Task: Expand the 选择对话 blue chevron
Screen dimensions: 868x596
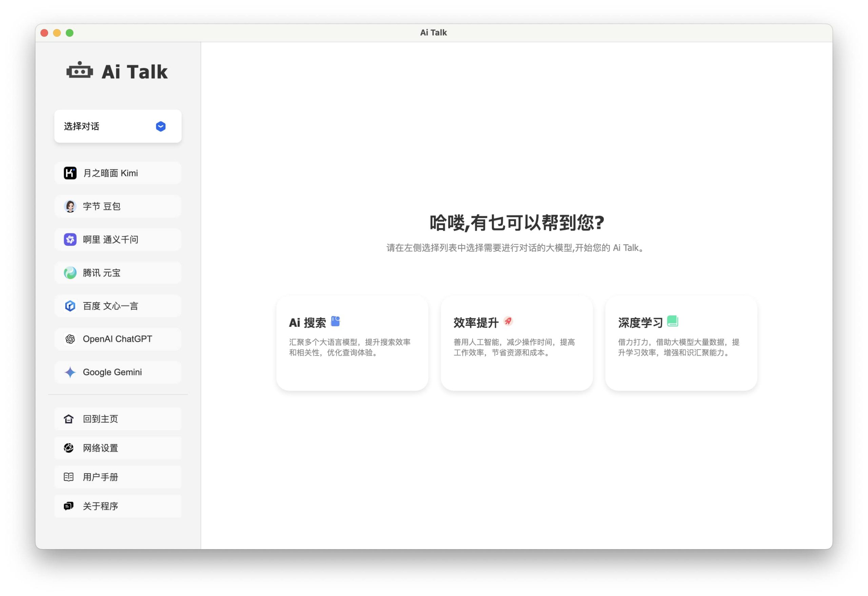Action: 161,126
